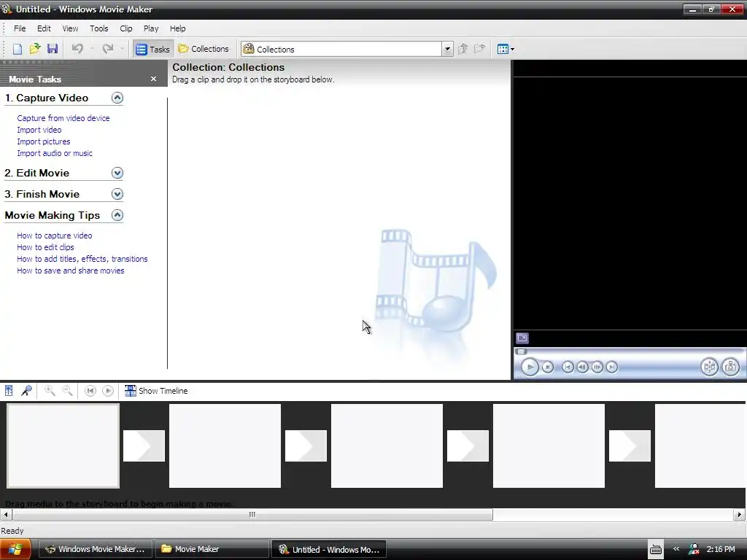This screenshot has width=747, height=560.
Task: Switch to Windows Movie Maker... taskbar window
Action: 95,549
